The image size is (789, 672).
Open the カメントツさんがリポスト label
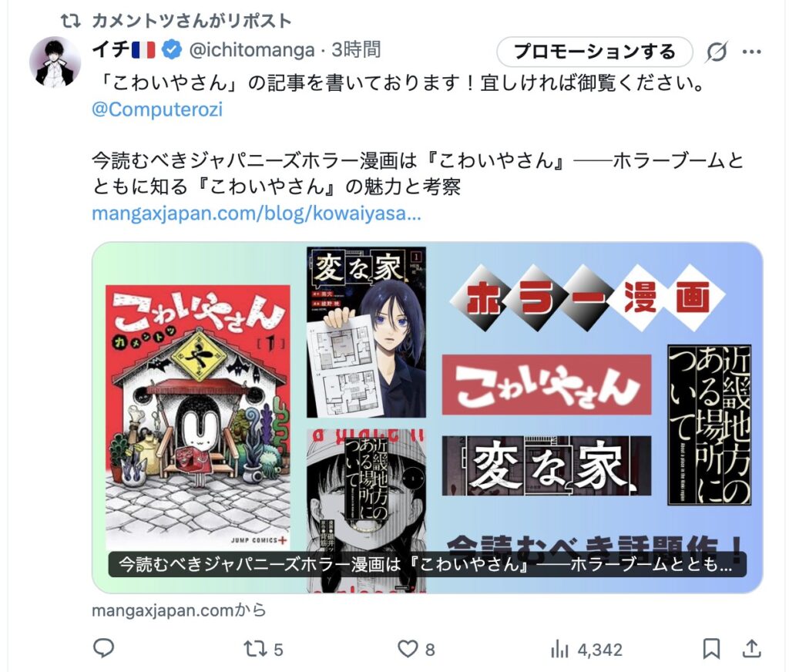(191, 21)
